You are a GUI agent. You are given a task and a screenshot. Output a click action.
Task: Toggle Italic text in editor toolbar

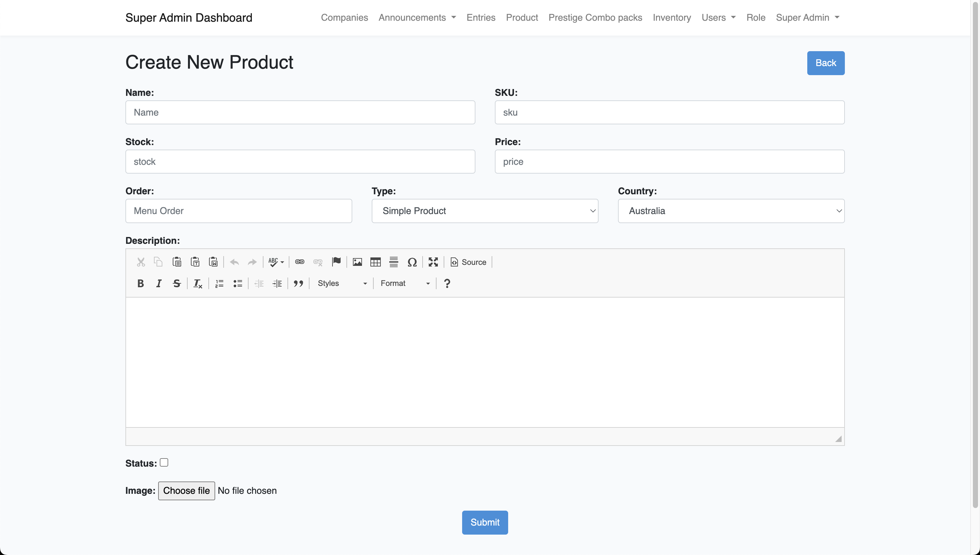[x=159, y=283]
